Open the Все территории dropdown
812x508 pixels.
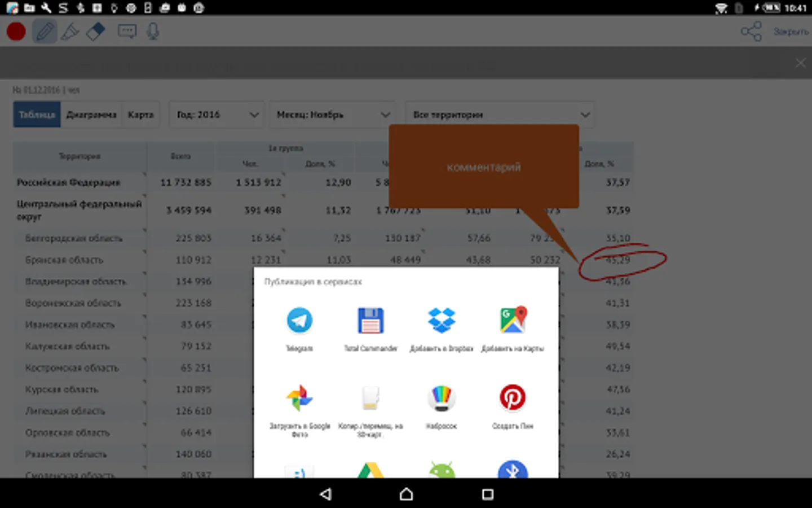500,115
